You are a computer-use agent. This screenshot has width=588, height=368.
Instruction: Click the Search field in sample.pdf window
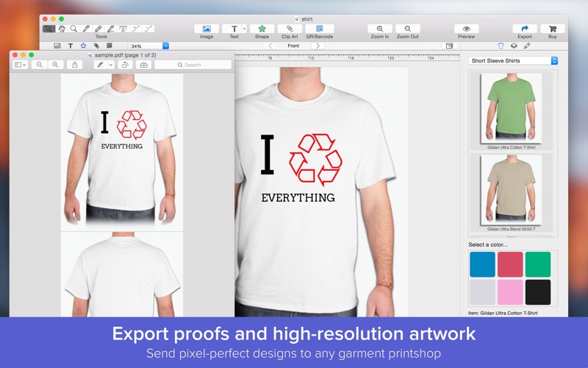193,65
